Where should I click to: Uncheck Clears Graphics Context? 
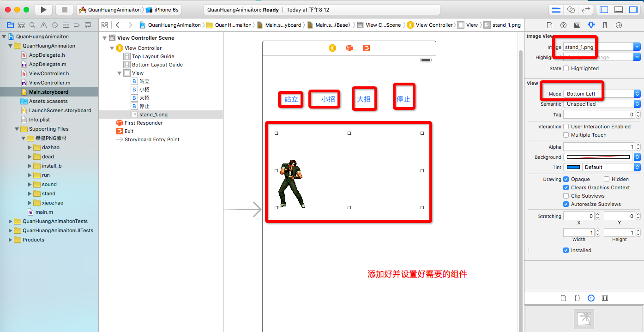point(566,187)
